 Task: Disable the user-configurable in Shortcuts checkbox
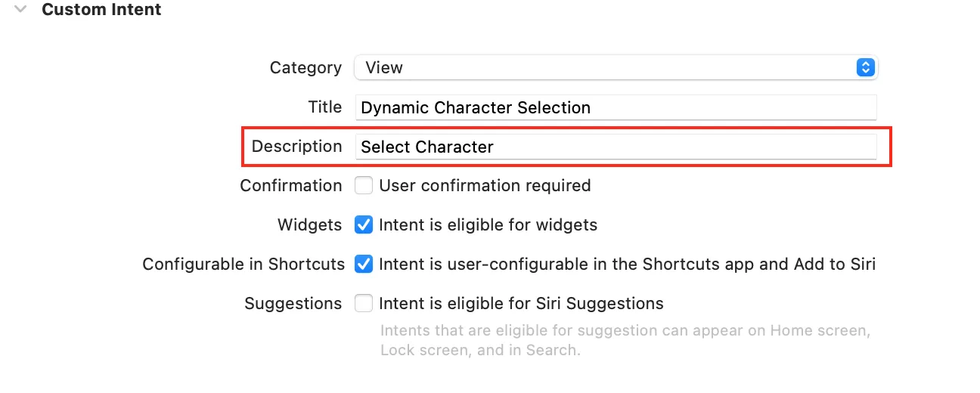(x=364, y=264)
